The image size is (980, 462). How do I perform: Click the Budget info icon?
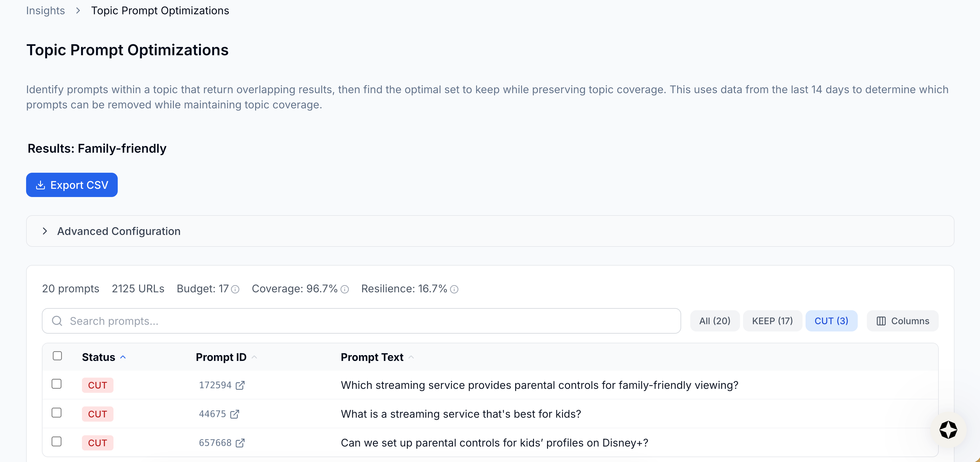pyautogui.click(x=235, y=289)
